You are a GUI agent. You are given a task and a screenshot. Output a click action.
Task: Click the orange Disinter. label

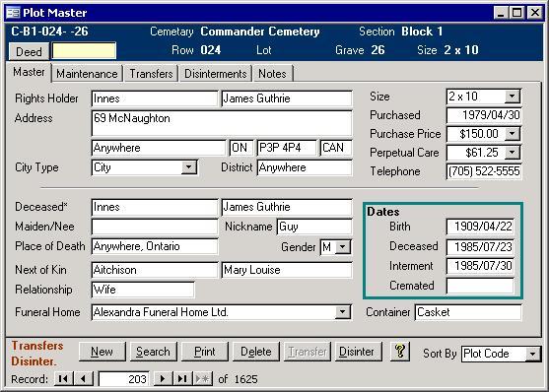coord(34,360)
